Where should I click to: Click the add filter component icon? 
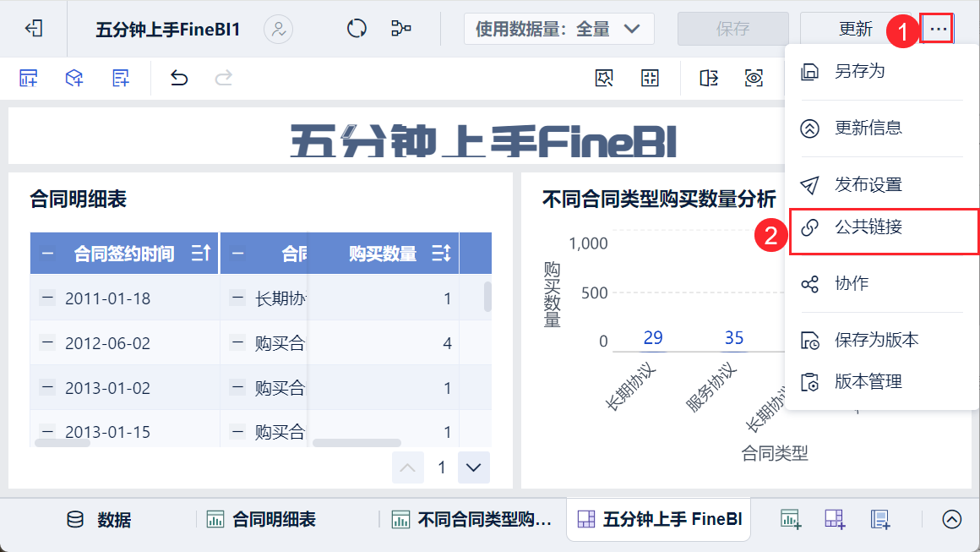(x=120, y=78)
